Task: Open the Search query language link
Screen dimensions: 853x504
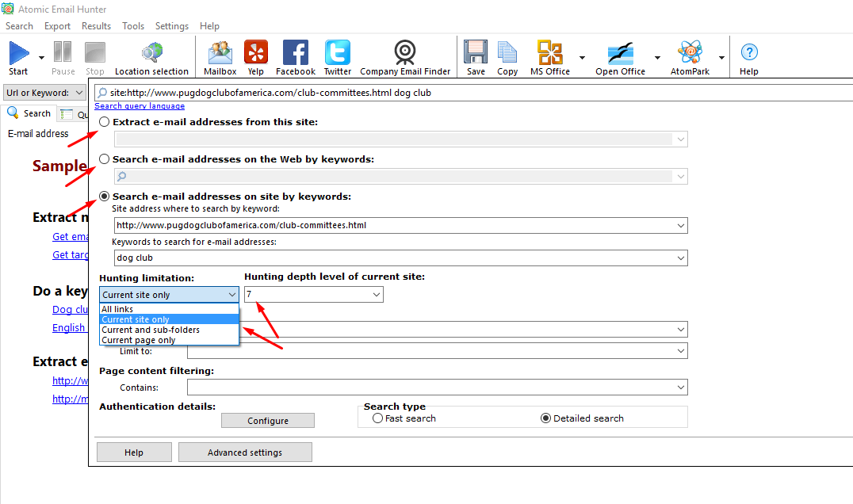Action: pyautogui.click(x=140, y=106)
